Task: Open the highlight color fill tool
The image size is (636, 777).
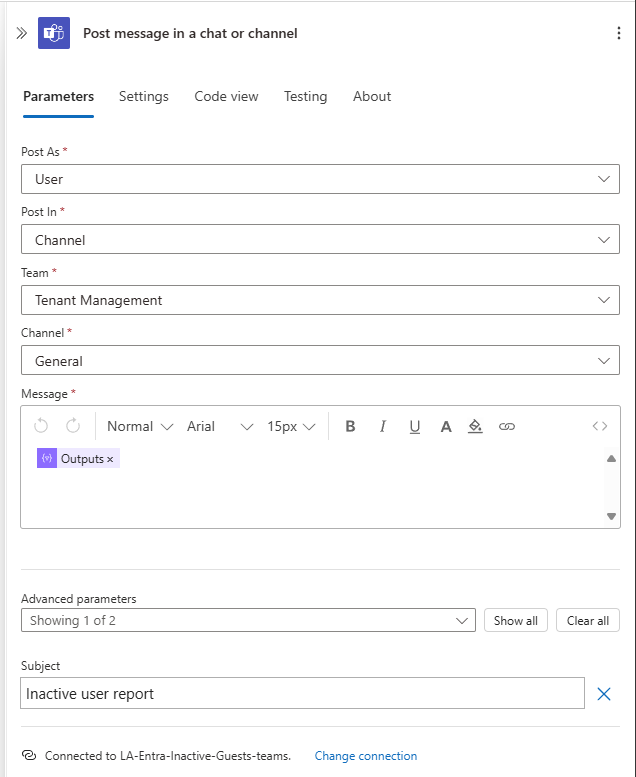Action: [475, 426]
